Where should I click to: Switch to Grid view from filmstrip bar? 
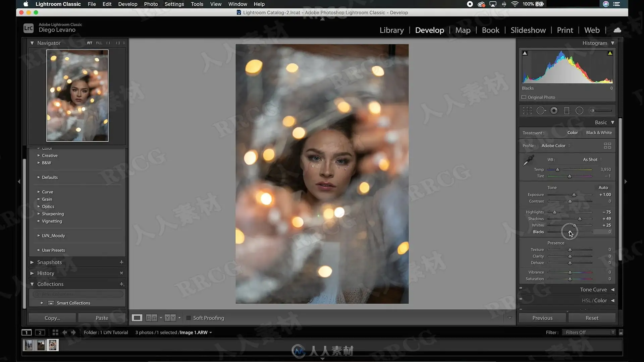click(x=55, y=333)
